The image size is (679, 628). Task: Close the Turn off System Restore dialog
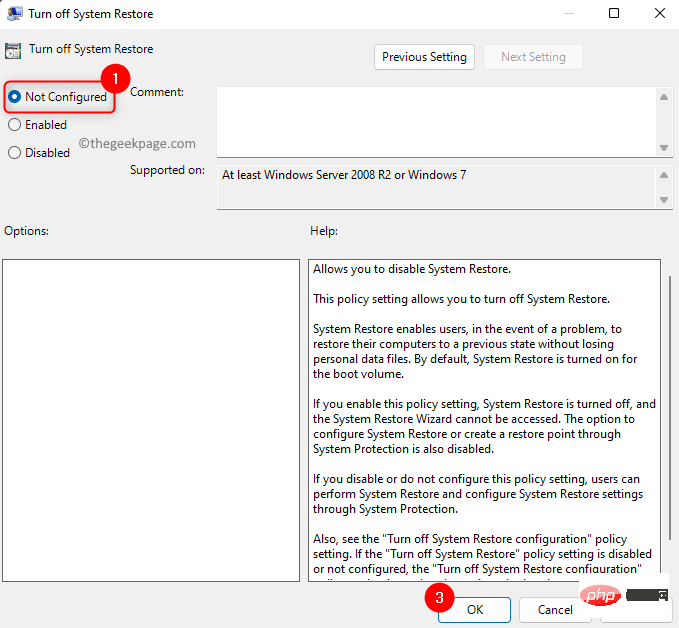click(x=660, y=13)
